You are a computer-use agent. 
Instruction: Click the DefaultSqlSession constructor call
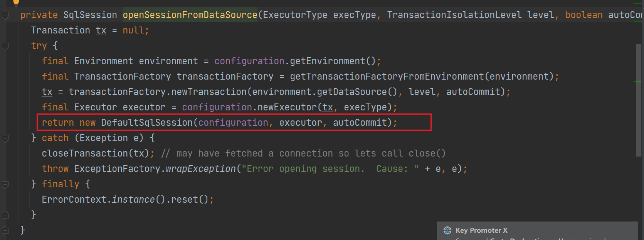click(146, 123)
